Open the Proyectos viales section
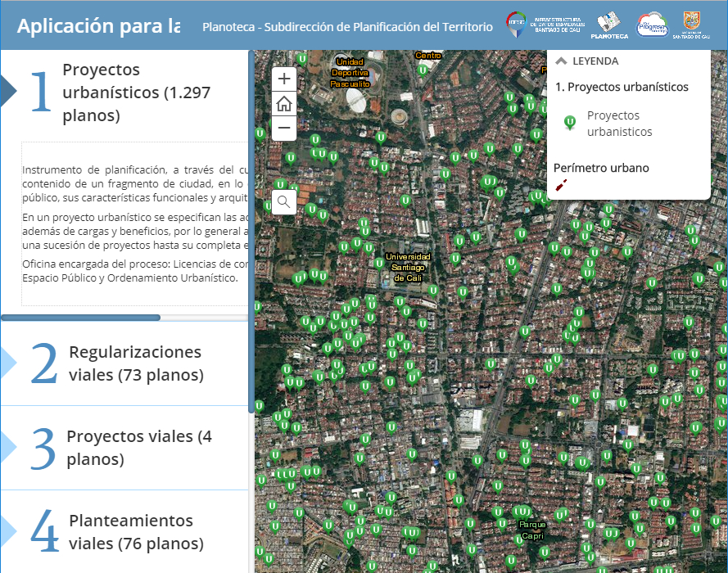The image size is (728, 573). tap(123, 448)
